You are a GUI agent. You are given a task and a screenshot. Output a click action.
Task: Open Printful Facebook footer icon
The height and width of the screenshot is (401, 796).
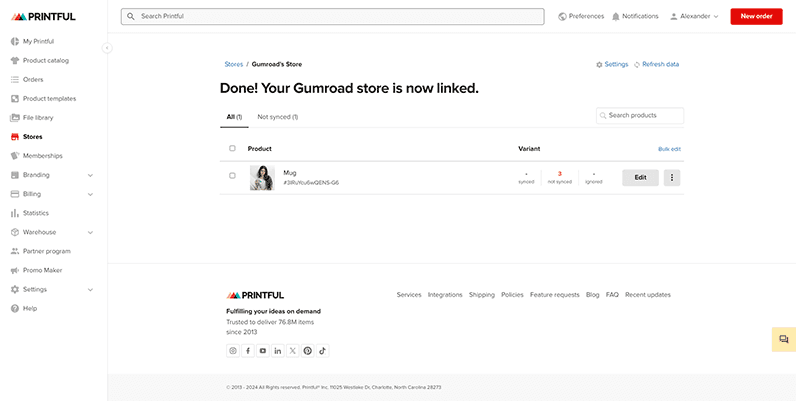point(248,351)
